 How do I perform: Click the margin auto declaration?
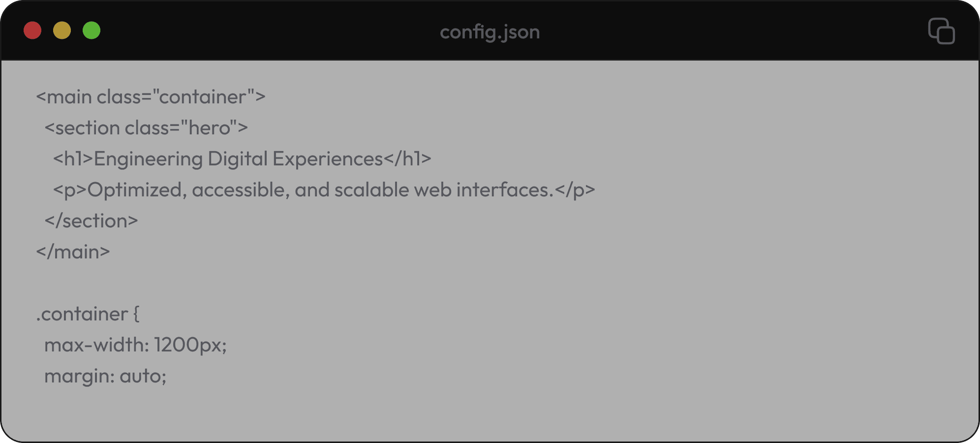pyautogui.click(x=105, y=376)
